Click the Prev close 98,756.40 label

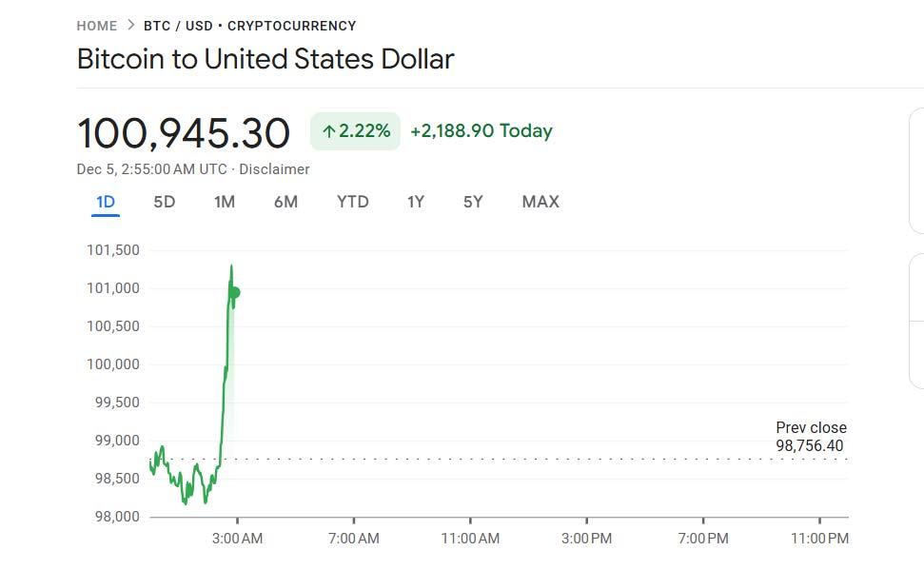(x=810, y=437)
